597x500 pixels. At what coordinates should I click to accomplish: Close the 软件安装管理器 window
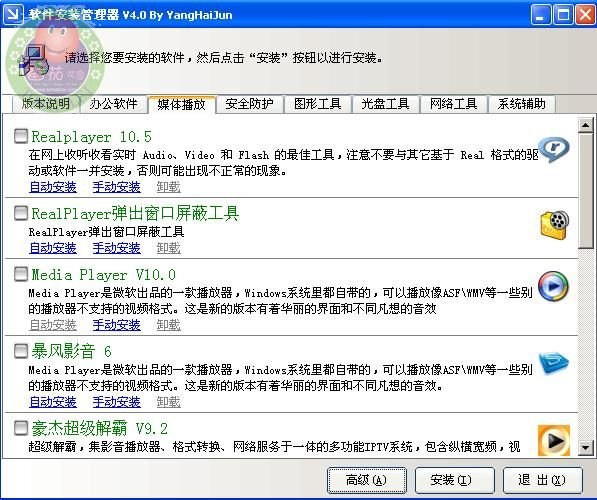(585, 15)
